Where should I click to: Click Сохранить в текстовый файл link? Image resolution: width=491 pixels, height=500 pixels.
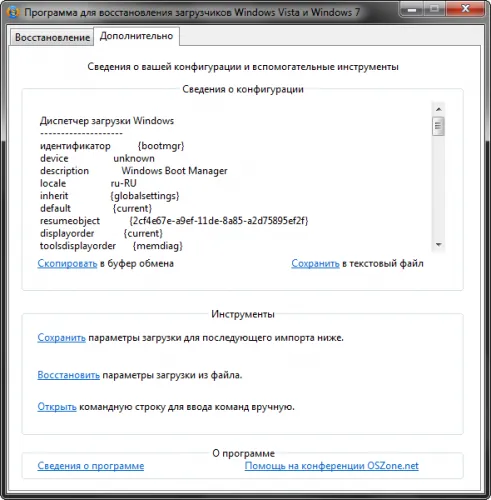pos(315,263)
